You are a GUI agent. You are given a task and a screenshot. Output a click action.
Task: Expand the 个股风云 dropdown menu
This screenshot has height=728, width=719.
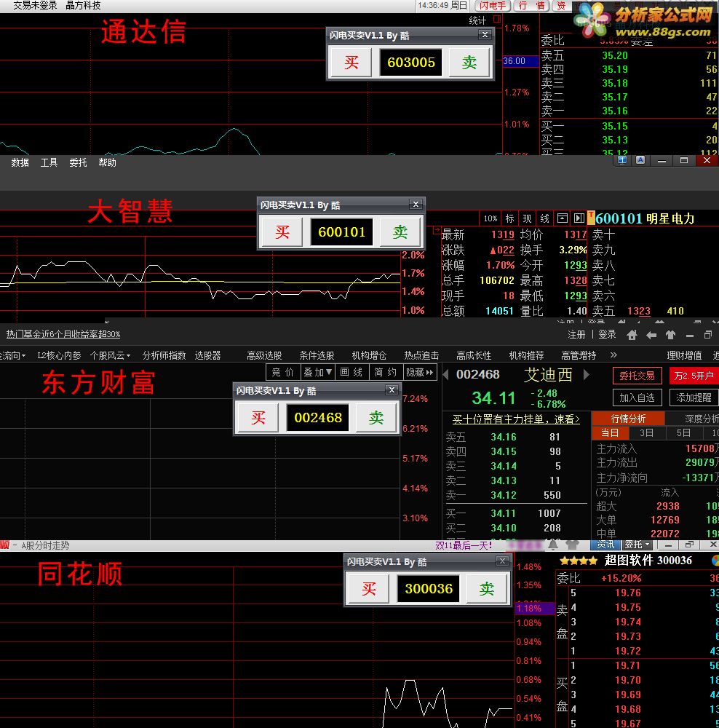[110, 356]
